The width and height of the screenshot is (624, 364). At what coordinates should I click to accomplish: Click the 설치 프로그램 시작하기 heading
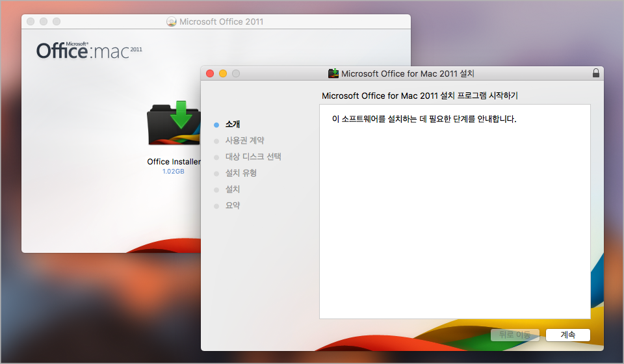(x=419, y=96)
